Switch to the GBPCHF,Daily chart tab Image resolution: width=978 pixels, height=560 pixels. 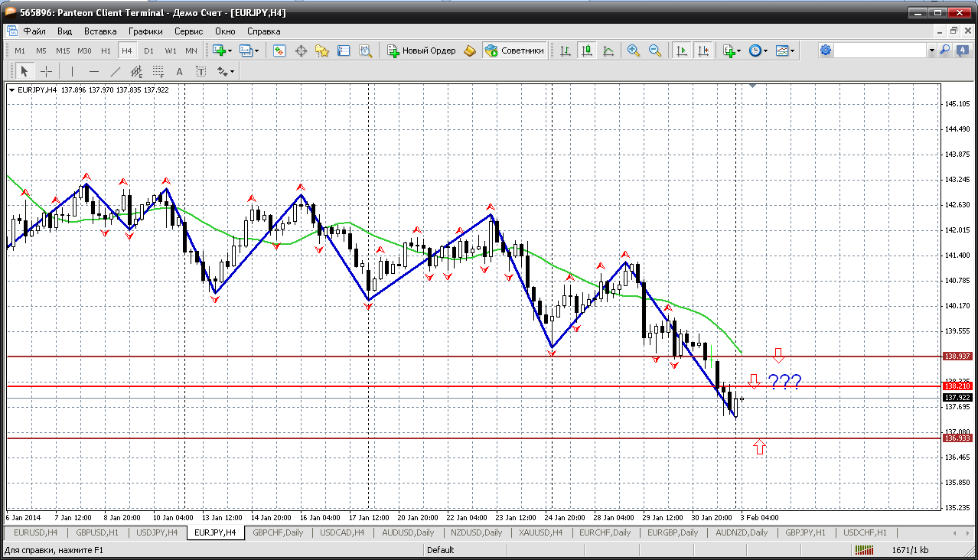[278, 532]
